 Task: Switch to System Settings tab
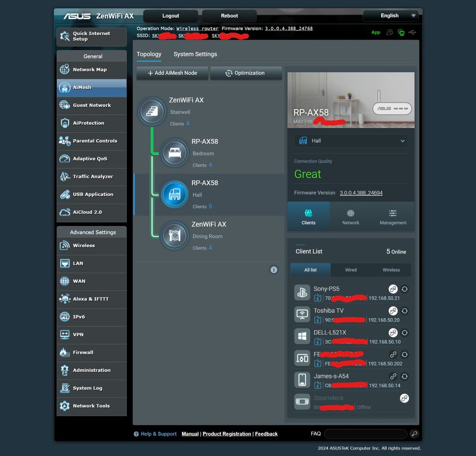point(195,54)
